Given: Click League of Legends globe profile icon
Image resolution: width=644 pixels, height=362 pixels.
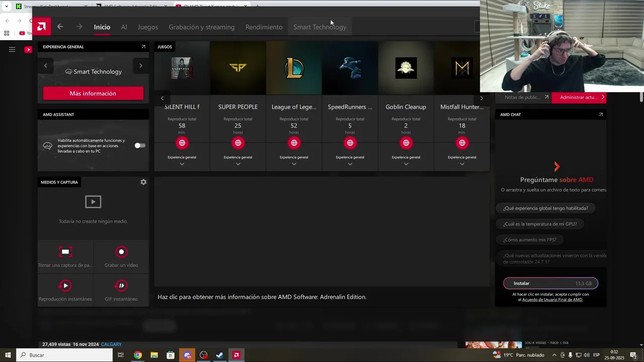Looking at the screenshot, I should click(294, 143).
